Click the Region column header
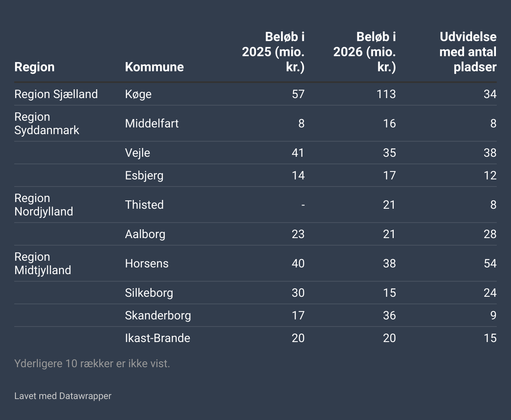Image resolution: width=511 pixels, height=420 pixels. (34, 67)
